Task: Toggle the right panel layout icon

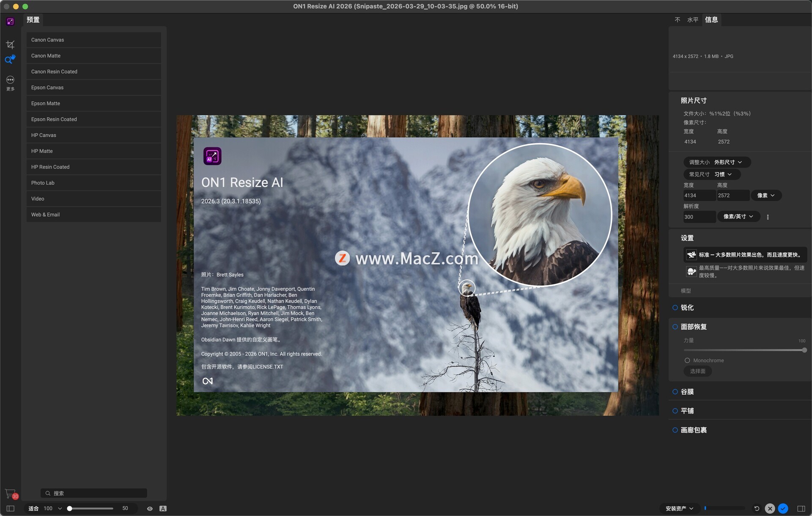Action: 801,508
